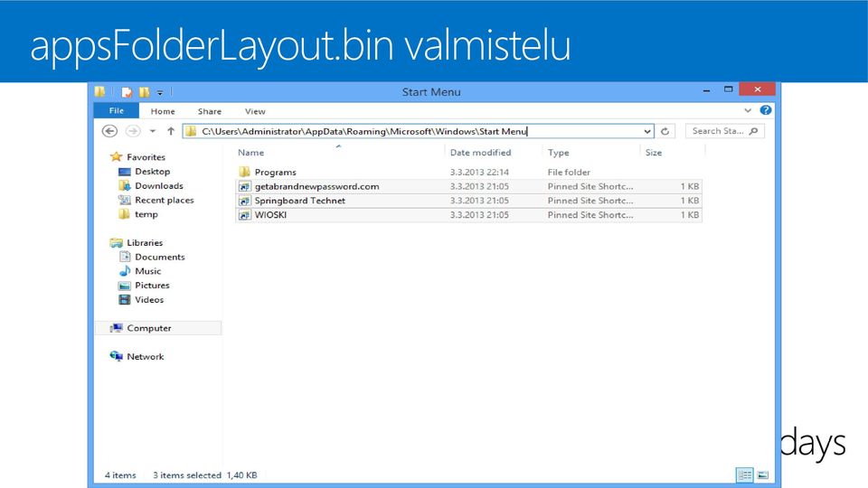Viewport: 868px width, 488px height.
Task: Open the Pictures library
Action: [x=152, y=286]
